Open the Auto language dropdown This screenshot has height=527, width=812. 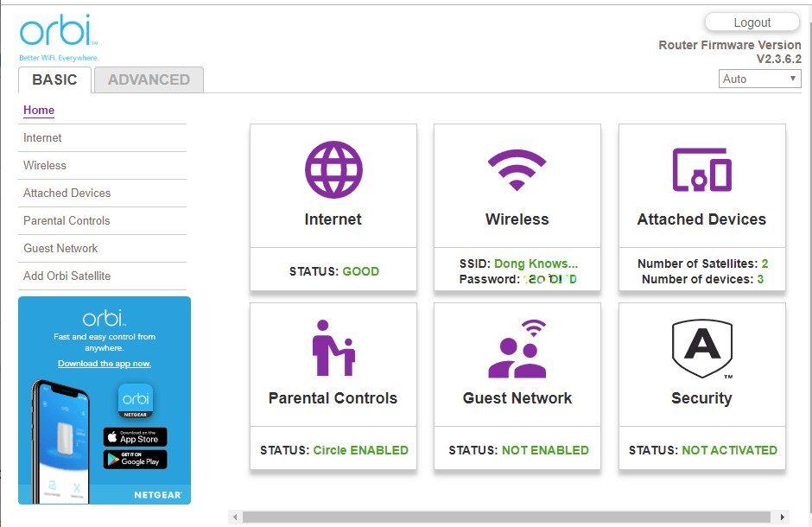[759, 79]
